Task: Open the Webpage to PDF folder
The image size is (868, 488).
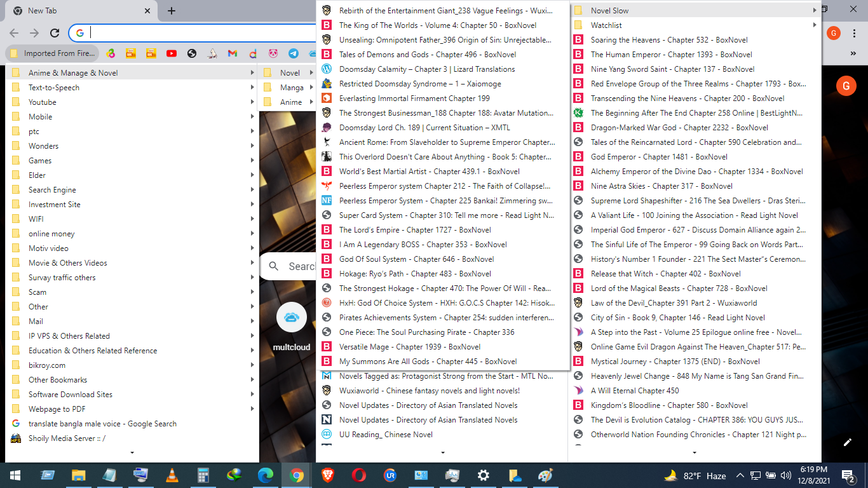Action: click(x=132, y=409)
